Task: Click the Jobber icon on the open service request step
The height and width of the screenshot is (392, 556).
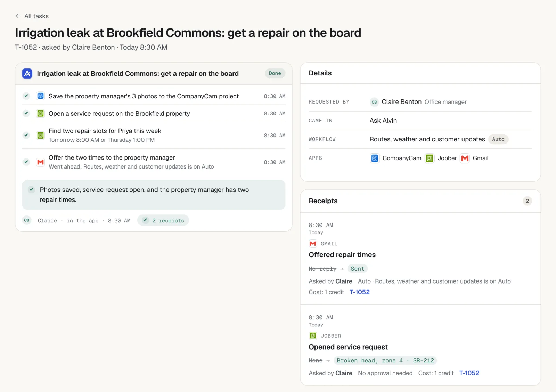Action: point(41,113)
